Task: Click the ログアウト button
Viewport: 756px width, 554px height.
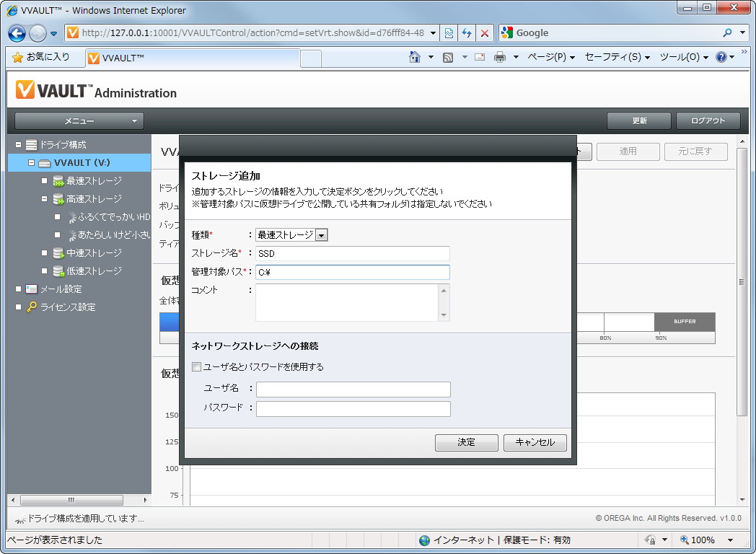Action: (708, 121)
